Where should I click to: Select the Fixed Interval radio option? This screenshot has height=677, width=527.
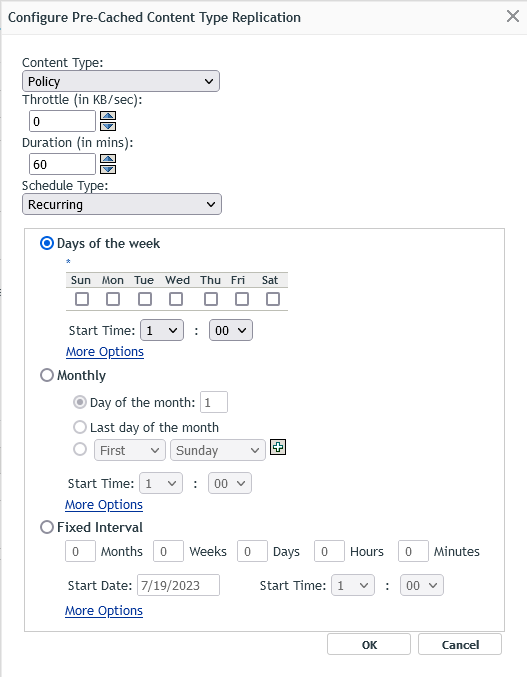pyautogui.click(x=47, y=527)
